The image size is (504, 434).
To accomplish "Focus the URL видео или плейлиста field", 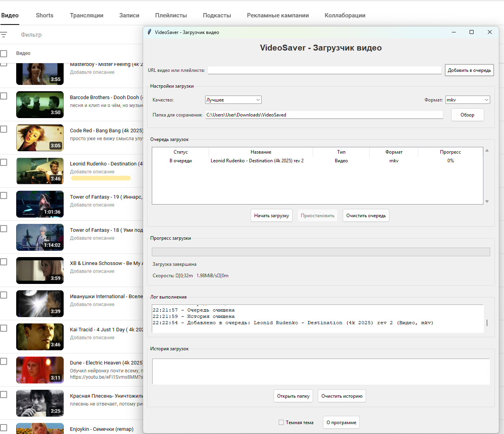I will coord(325,70).
